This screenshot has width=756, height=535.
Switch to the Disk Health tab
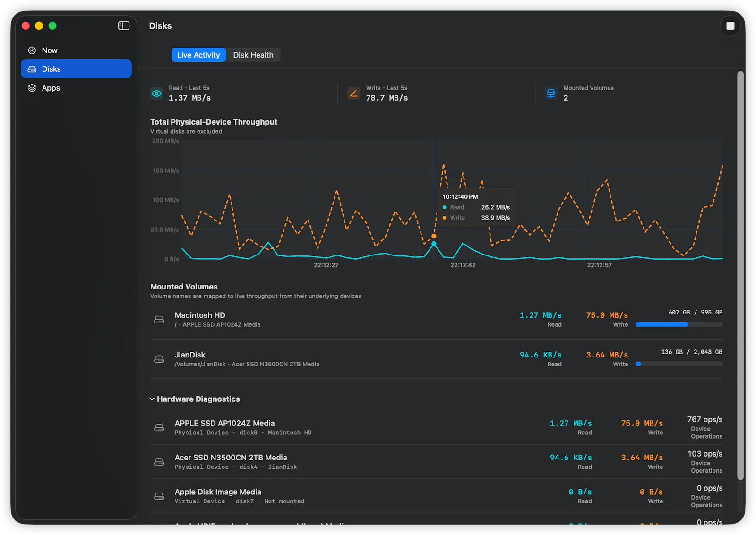tap(253, 55)
